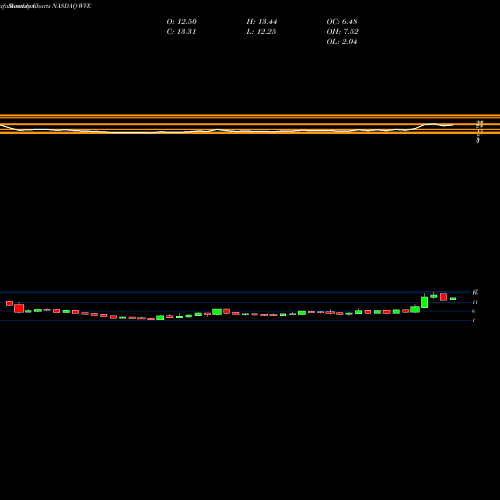The height and width of the screenshot is (500, 500).
Task: Click the OL: 2.04 readout
Action: click(342, 42)
